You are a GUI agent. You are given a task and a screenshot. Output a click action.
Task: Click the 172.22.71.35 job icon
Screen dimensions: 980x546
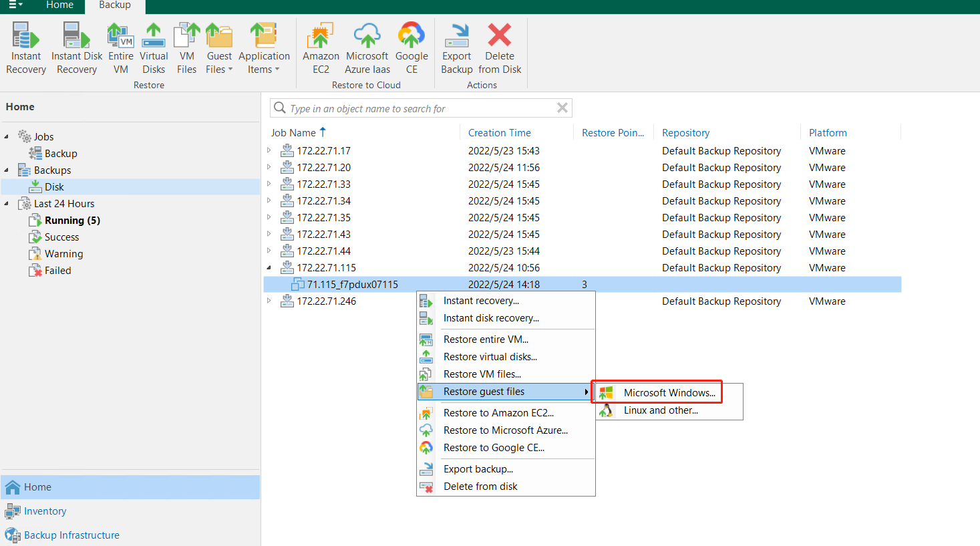pyautogui.click(x=287, y=217)
